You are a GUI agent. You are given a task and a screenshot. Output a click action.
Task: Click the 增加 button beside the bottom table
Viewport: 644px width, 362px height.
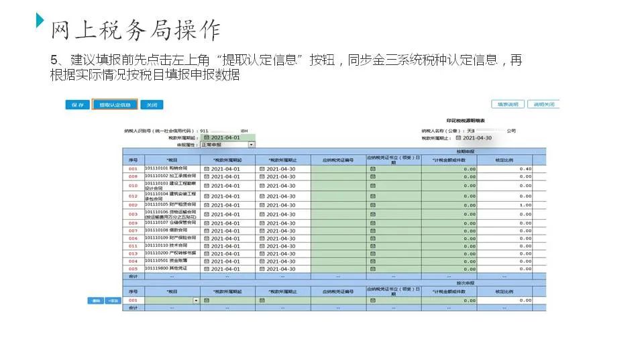(113, 301)
